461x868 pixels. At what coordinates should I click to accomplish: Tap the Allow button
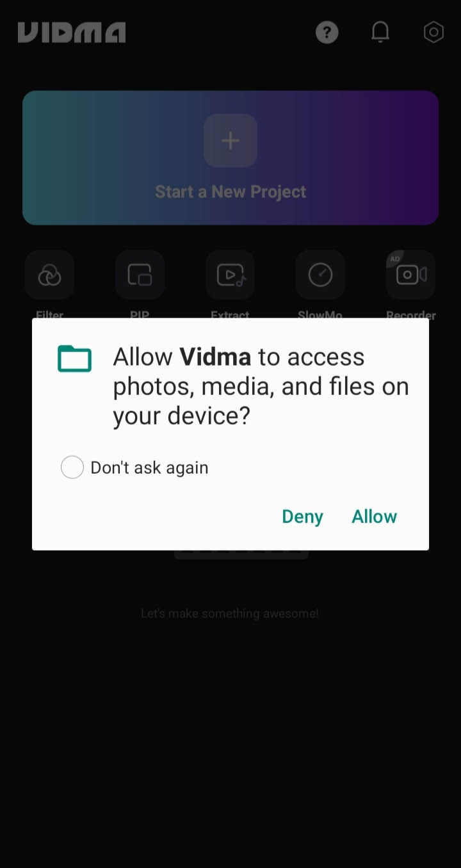tap(375, 517)
